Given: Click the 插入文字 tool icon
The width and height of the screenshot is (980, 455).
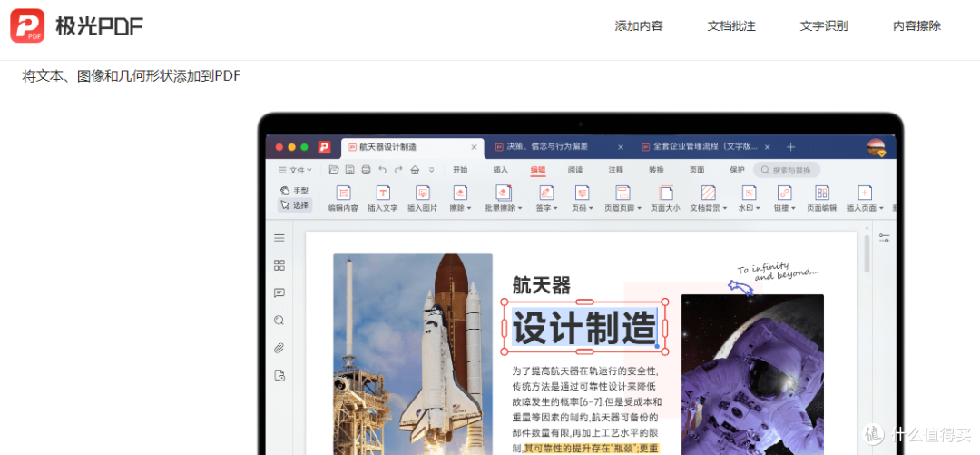Looking at the screenshot, I should [383, 198].
